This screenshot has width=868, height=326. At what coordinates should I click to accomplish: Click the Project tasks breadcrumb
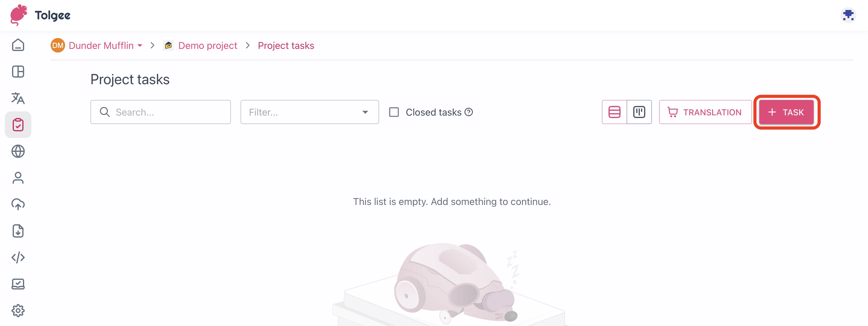pyautogui.click(x=286, y=45)
